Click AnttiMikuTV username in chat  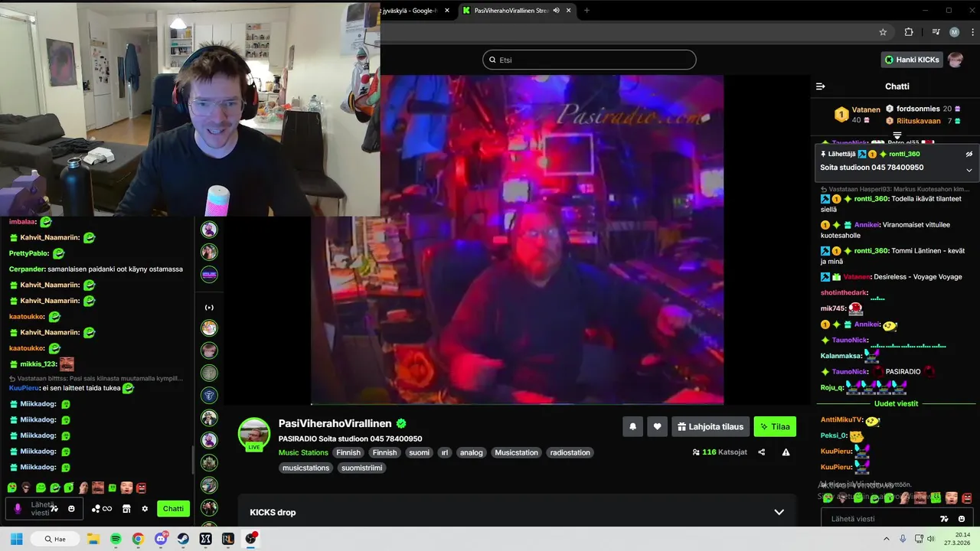click(841, 419)
